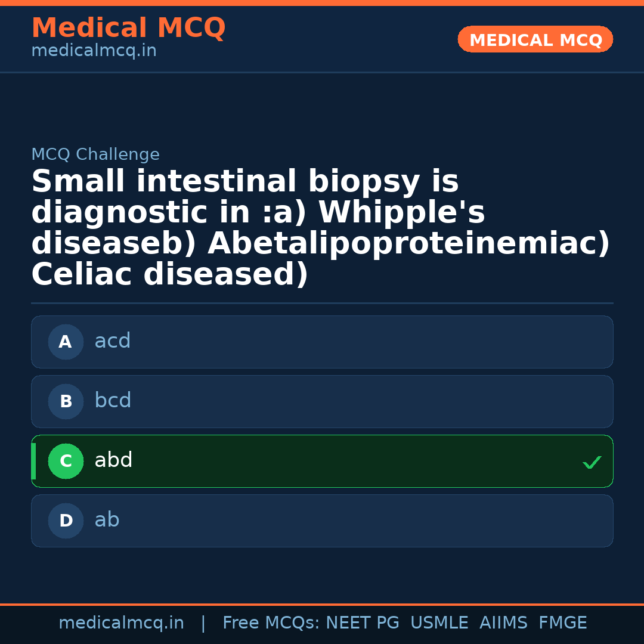
Task: Visit medicalmcq.in link under the header title
Action: pos(94,51)
